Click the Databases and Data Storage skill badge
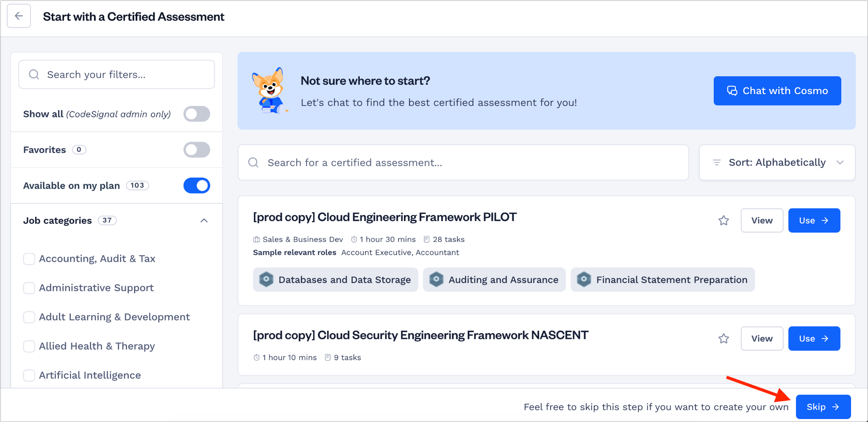Viewport: 868px width, 422px height. 335,280
